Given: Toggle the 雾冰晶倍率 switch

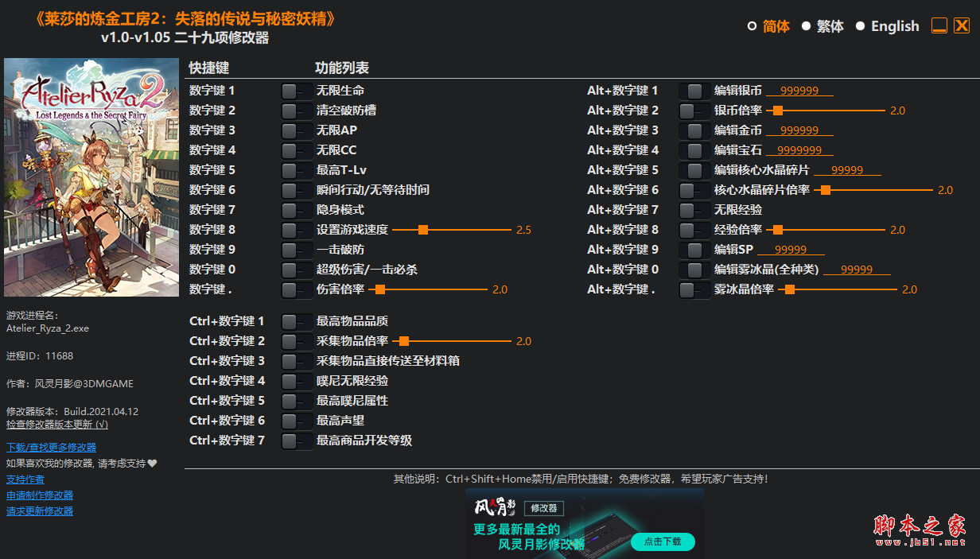Looking at the screenshot, I should pyautogui.click(x=694, y=289).
